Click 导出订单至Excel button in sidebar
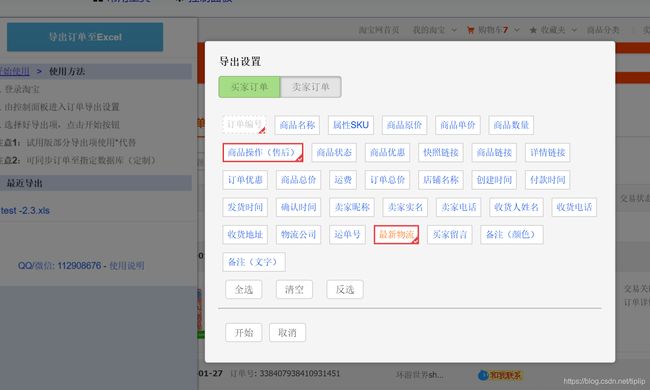The height and width of the screenshot is (390, 650). click(85, 37)
